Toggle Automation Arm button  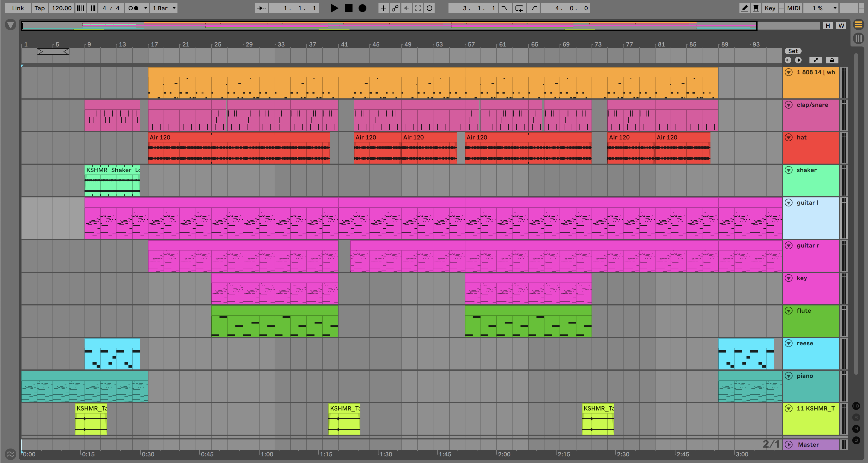395,8
